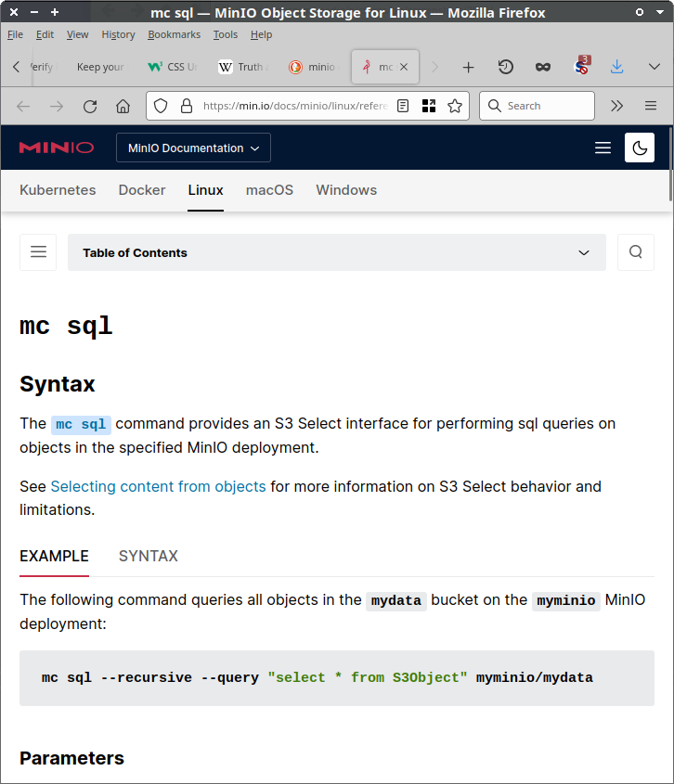Show more toolbar tools overflow chevron
674x784 pixels.
616,106
